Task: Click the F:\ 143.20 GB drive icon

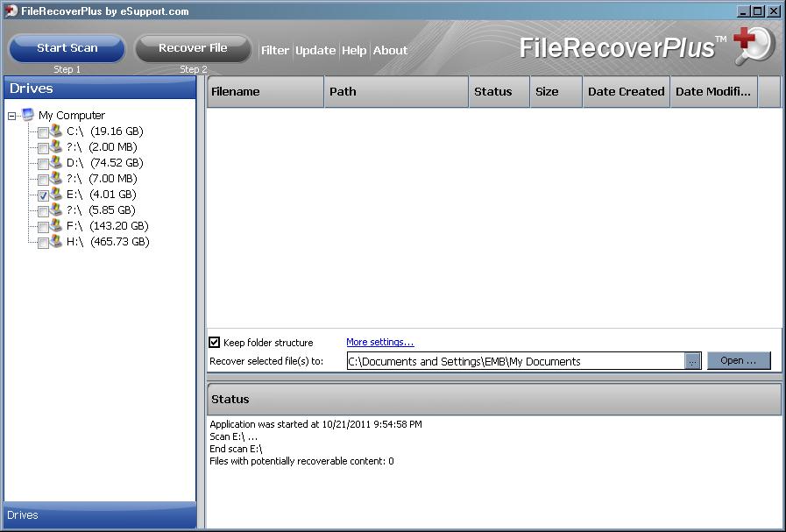Action: coord(56,225)
